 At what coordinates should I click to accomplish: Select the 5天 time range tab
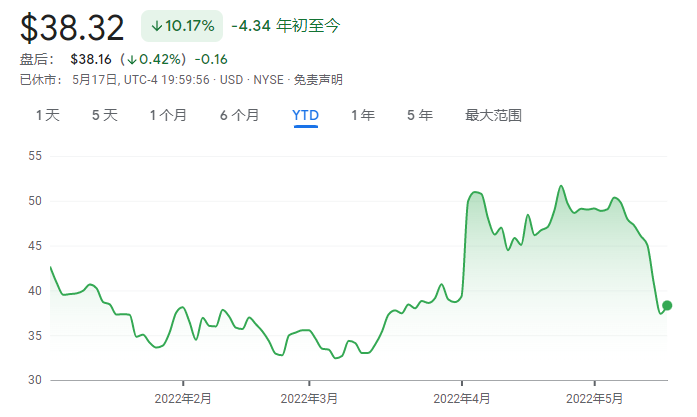(104, 115)
